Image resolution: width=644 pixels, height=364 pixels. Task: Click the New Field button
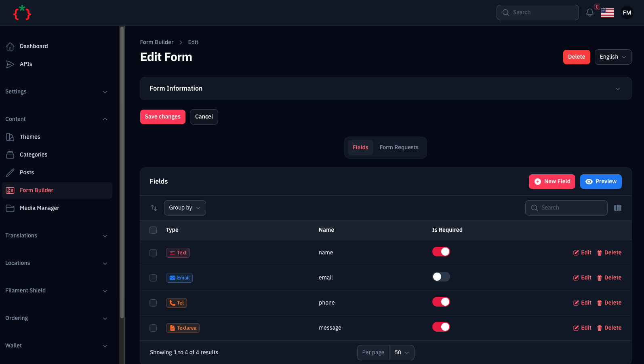coord(552,182)
